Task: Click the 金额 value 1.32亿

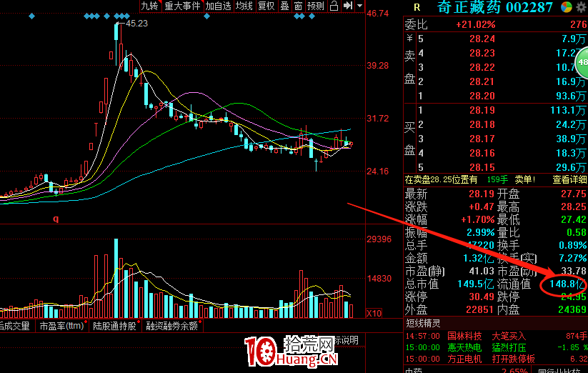Action: coord(479,258)
